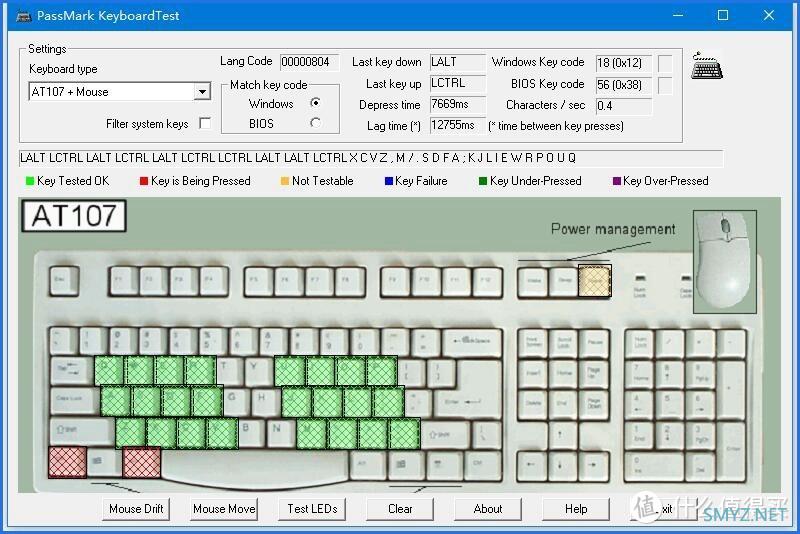
Task: Click the keyboard icon beside key code fields
Action: 707,65
